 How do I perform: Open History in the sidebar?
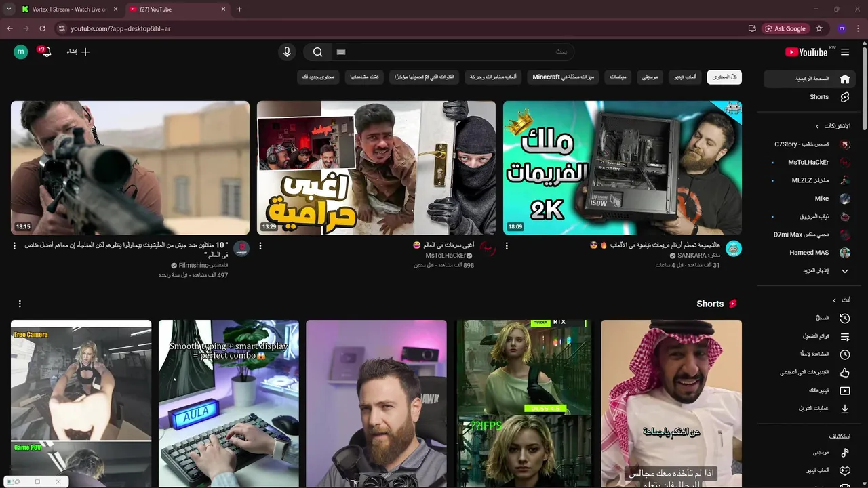pos(810,318)
